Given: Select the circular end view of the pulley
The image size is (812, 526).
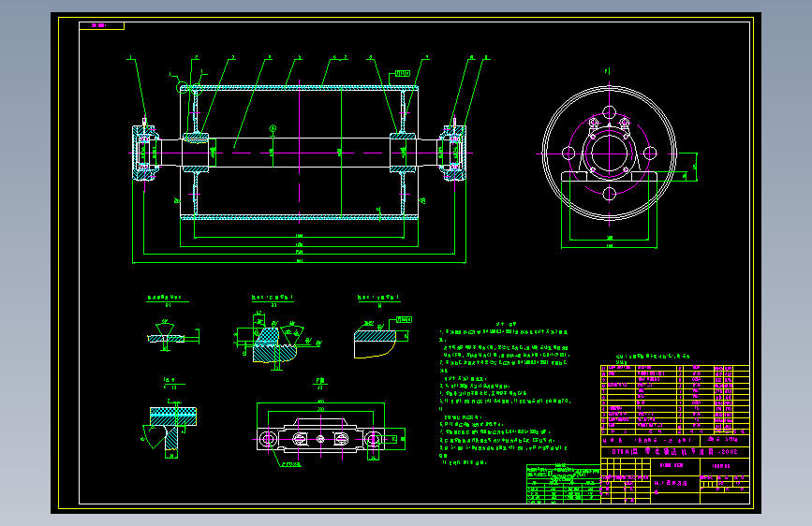Looking at the screenshot, I should pos(610,153).
